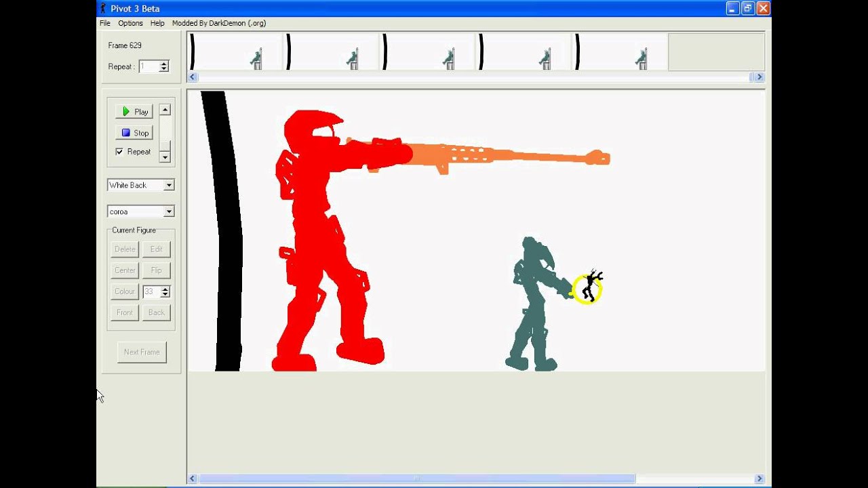Select the fifth frame thumbnail in timeline

click(620, 52)
